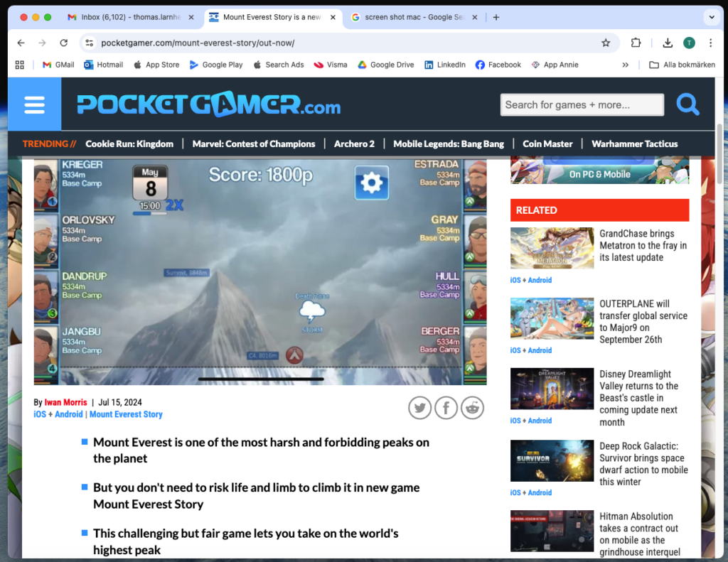The width and height of the screenshot is (728, 562).
Task: Open trending Coin Master
Action: 547,144
